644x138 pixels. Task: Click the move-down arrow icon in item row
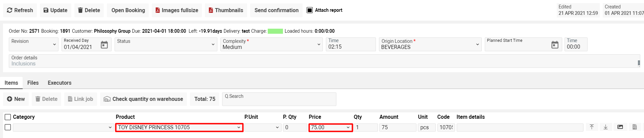coord(605,127)
